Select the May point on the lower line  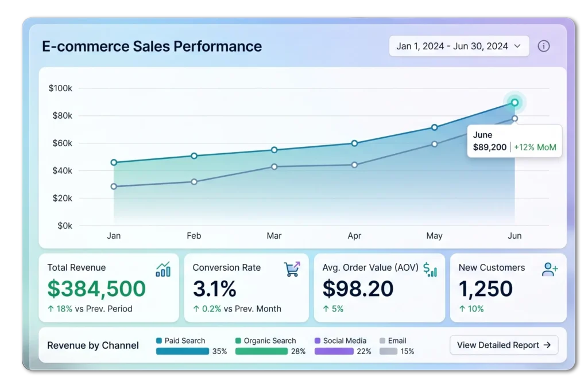(434, 144)
